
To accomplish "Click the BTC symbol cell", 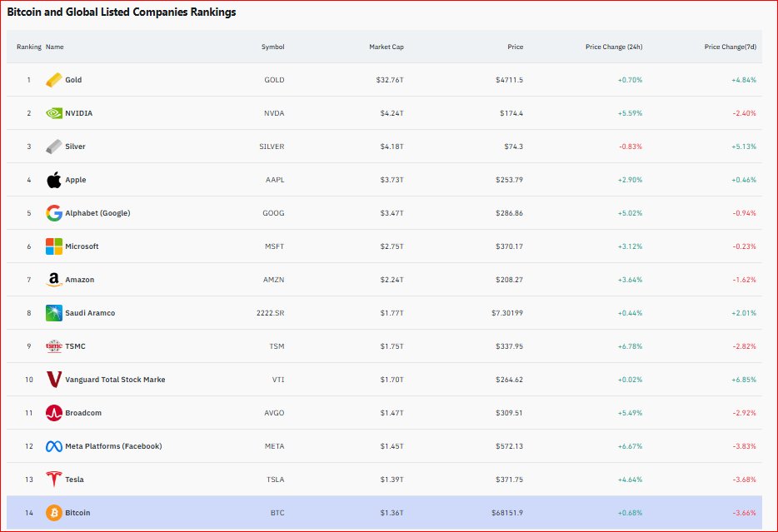I will (x=277, y=513).
